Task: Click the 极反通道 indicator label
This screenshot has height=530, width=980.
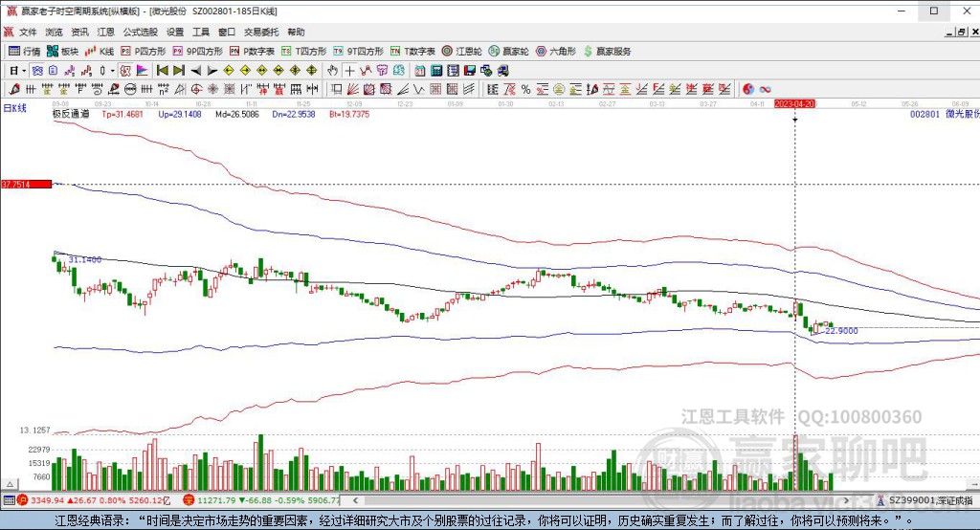Action: pyautogui.click(x=71, y=115)
